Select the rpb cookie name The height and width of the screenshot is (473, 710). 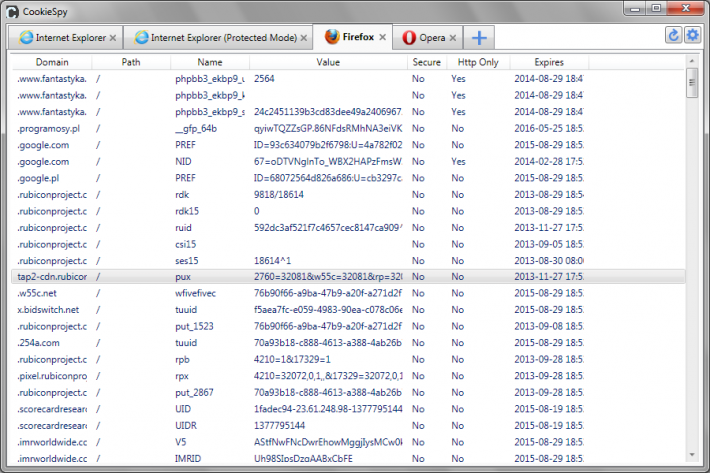click(x=182, y=359)
